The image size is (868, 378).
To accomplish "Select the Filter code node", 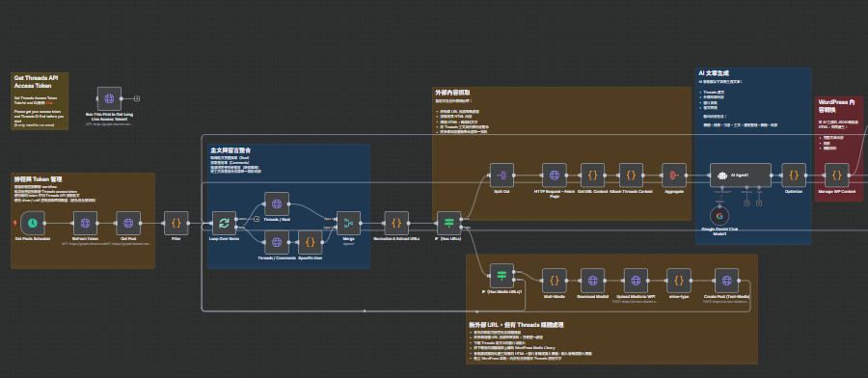I will [176, 223].
